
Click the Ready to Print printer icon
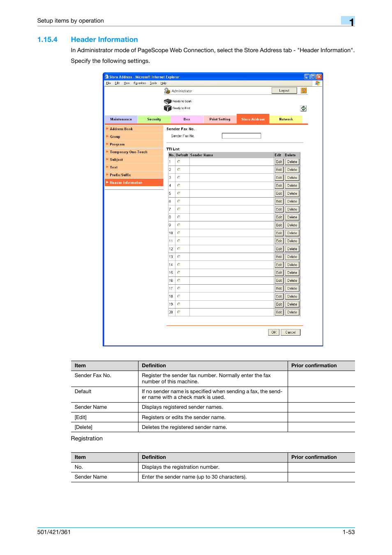(168, 108)
